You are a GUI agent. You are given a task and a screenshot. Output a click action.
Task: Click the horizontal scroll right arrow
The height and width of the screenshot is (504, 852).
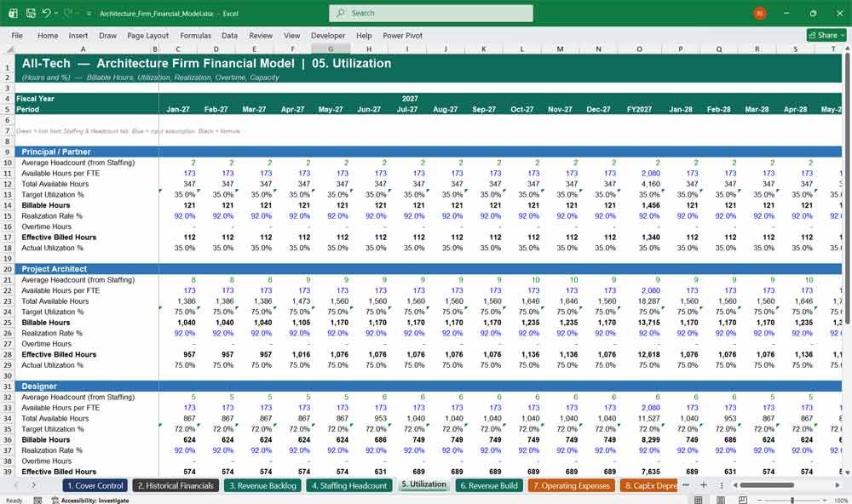tap(838, 485)
